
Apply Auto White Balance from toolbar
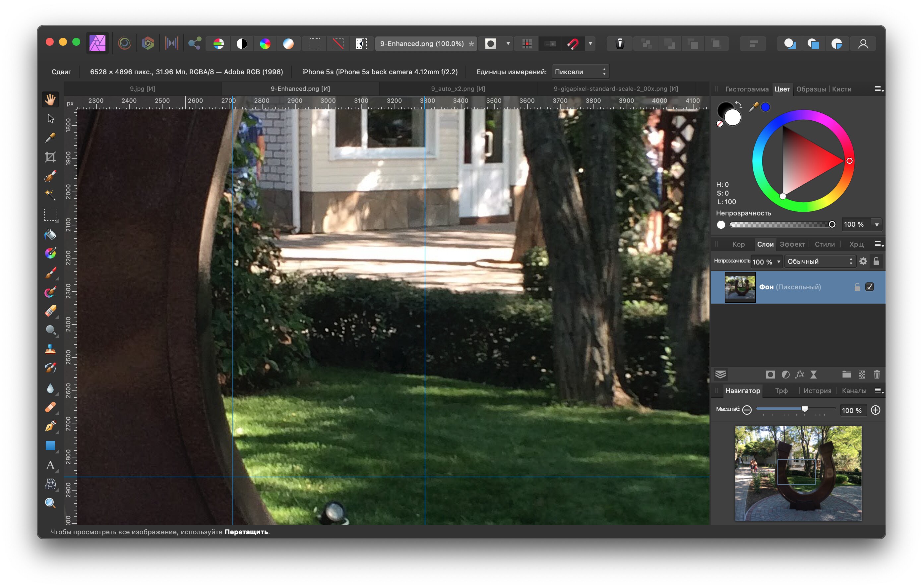coord(288,44)
